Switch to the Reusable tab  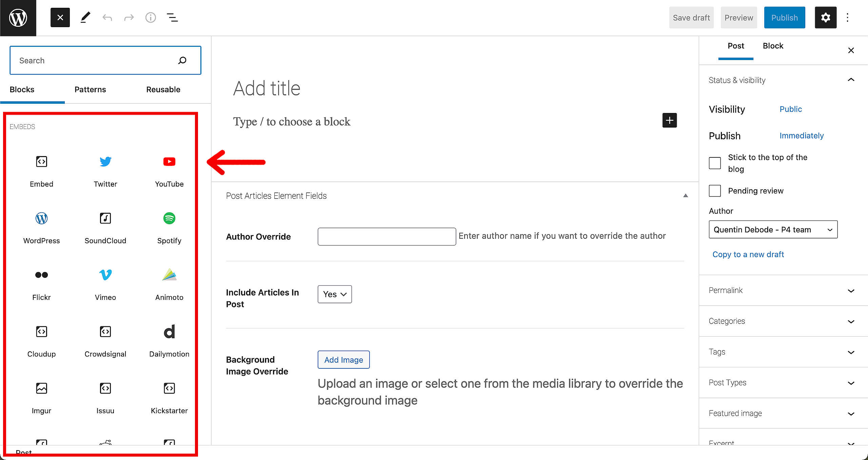(x=163, y=90)
